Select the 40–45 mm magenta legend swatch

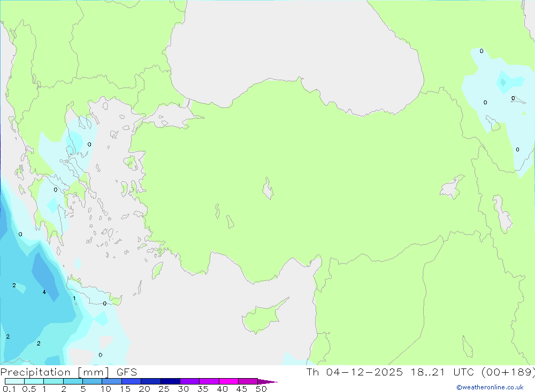pyautogui.click(x=228, y=381)
